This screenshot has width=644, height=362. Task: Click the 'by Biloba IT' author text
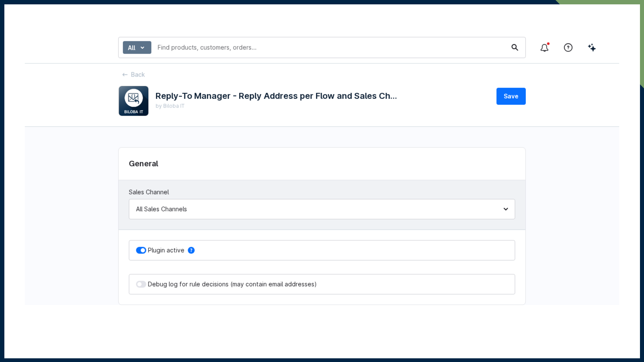[x=170, y=106]
